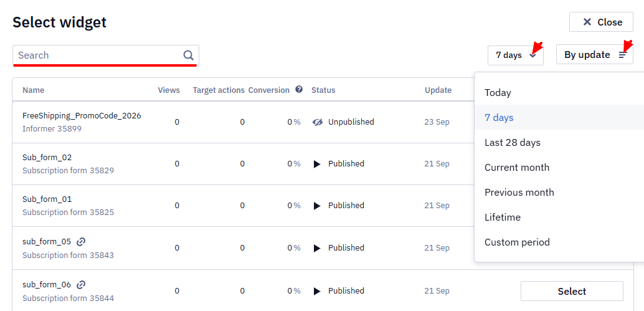Click the sub_form_06 widget name
This screenshot has height=311, width=644.
(x=47, y=284)
